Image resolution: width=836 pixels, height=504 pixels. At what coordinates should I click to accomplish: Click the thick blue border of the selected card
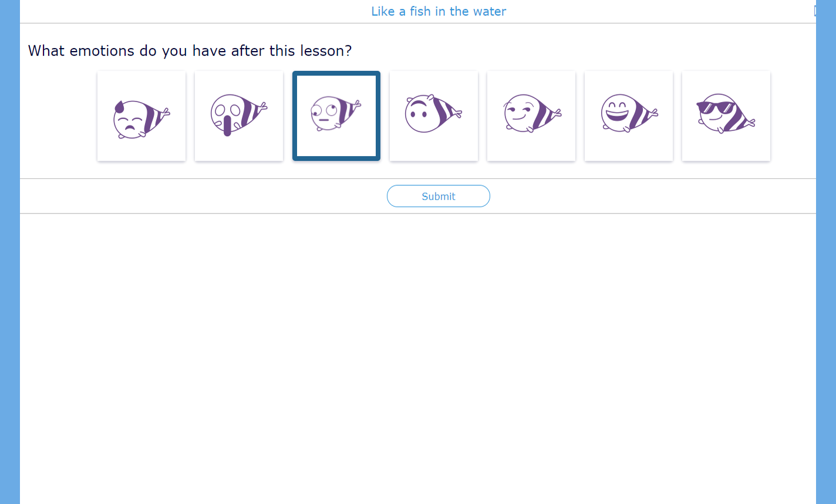295,116
